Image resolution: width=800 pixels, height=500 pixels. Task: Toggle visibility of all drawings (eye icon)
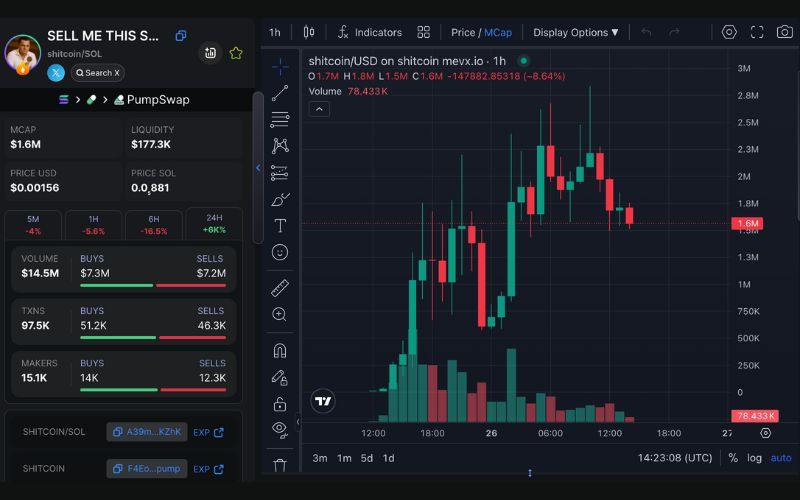click(280, 429)
